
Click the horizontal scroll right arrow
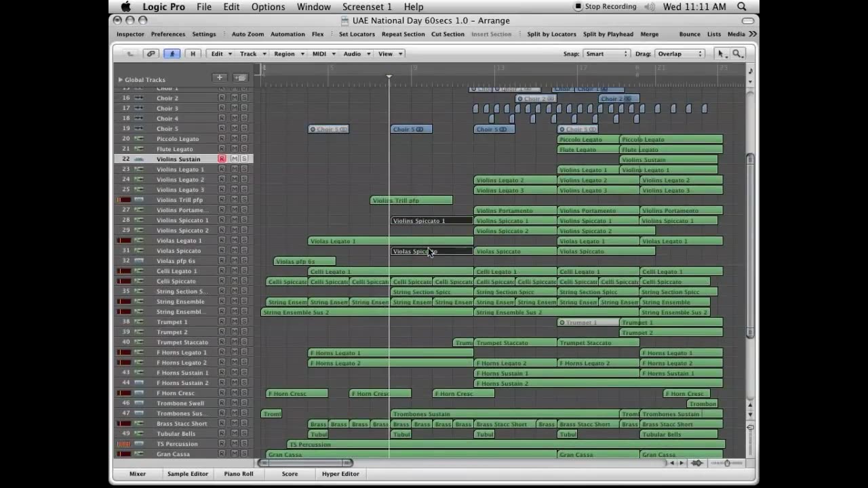coord(682,463)
